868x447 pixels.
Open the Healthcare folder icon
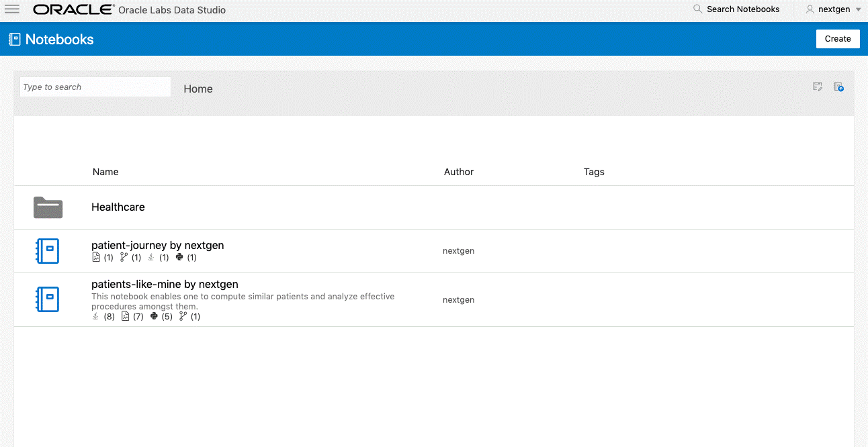click(x=48, y=207)
